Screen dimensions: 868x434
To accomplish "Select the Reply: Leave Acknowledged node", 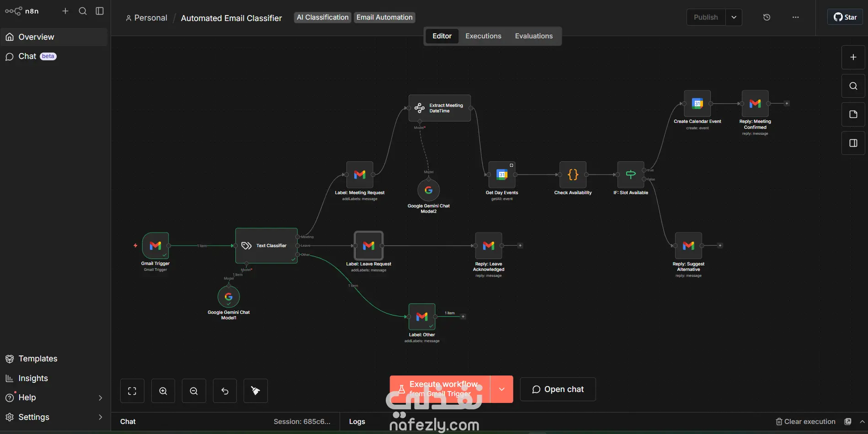I will click(x=489, y=246).
